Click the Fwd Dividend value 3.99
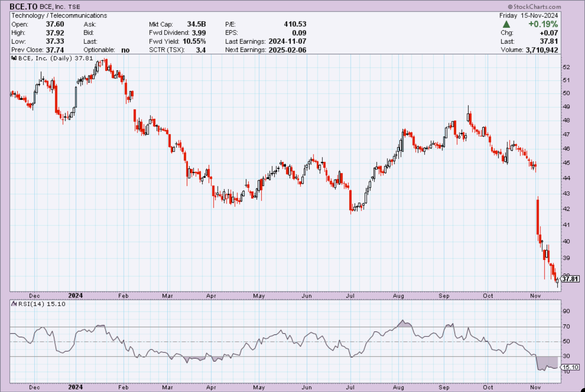The height and width of the screenshot is (392, 585). (x=199, y=33)
